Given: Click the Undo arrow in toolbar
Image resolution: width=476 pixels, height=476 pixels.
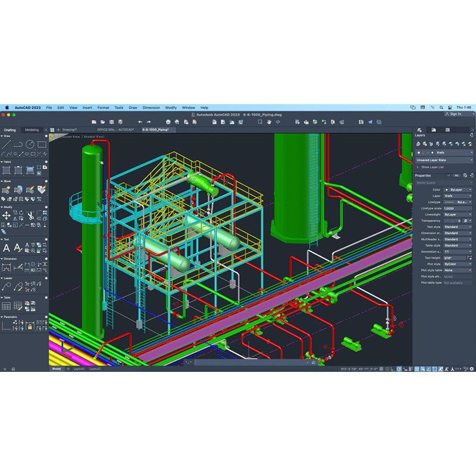Looking at the screenshot, I should coord(140,122).
